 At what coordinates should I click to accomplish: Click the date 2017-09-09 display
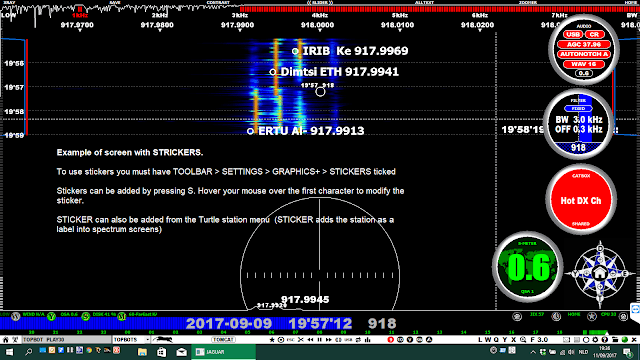click(x=229, y=324)
